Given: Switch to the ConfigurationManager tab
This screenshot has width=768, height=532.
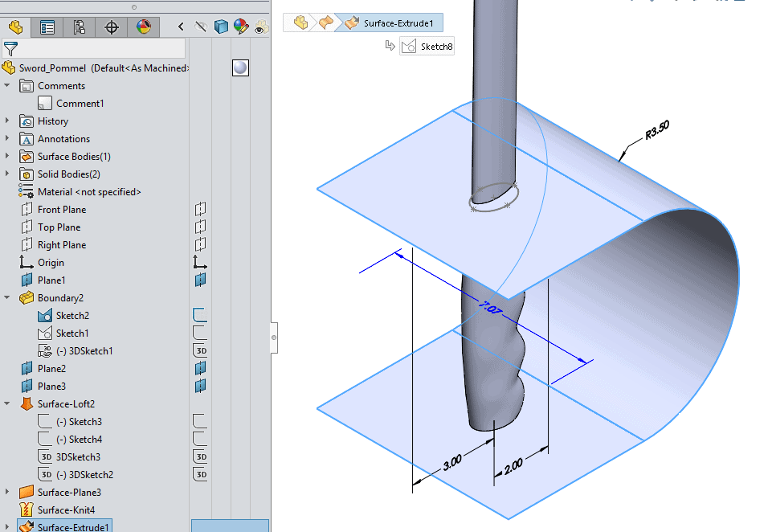Looking at the screenshot, I should click(80, 27).
